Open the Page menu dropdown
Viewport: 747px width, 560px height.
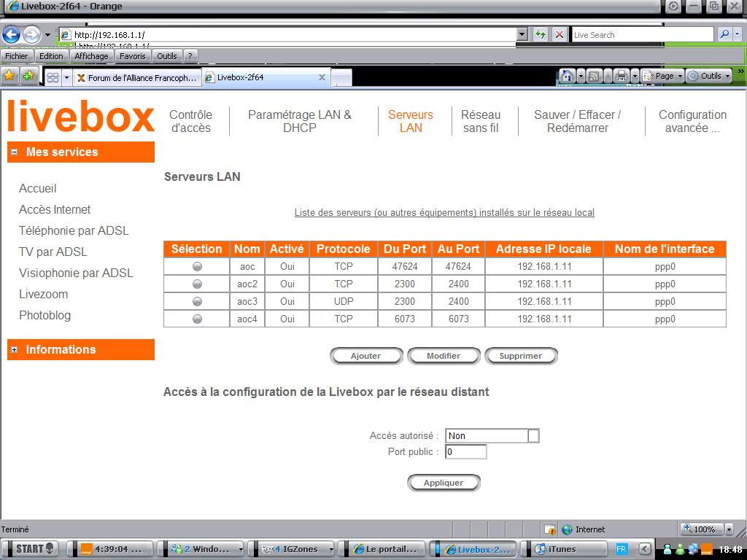pos(662,76)
